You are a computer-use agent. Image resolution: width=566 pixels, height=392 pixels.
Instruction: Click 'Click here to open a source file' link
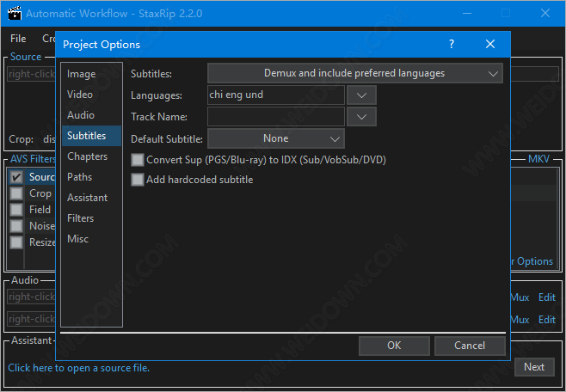(78, 368)
